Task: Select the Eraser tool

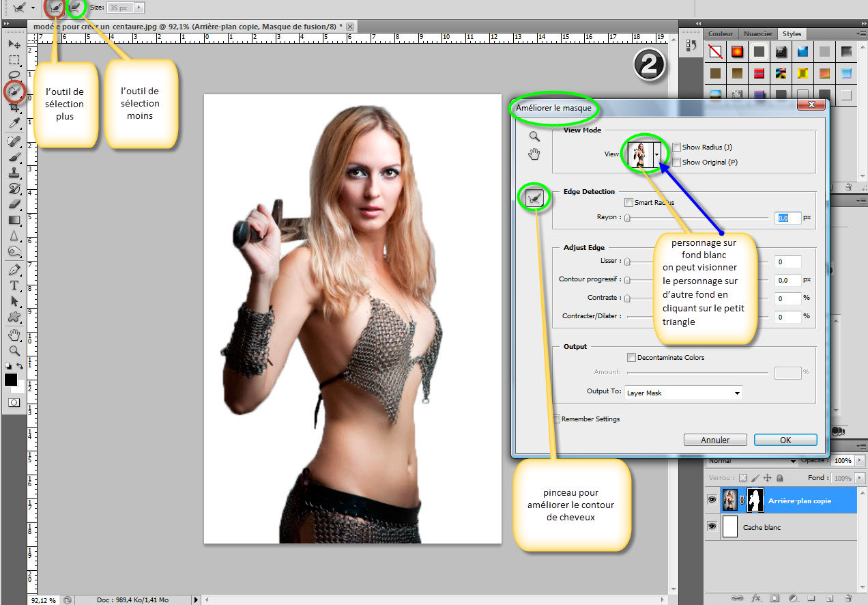Action: [x=14, y=204]
